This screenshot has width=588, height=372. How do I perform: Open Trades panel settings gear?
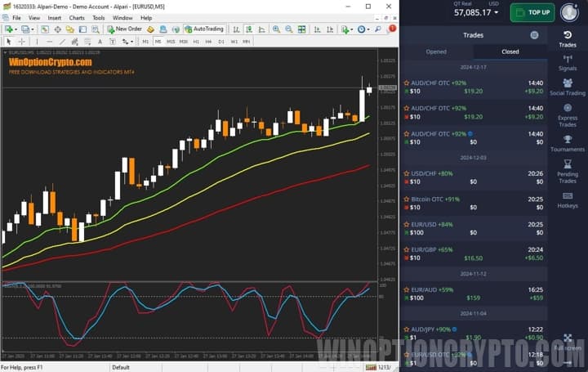(x=534, y=35)
